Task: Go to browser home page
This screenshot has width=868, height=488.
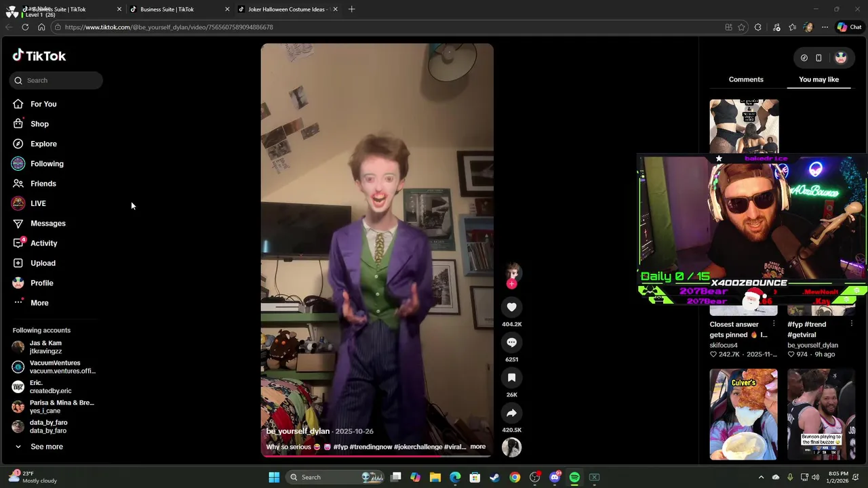Action: point(41,27)
